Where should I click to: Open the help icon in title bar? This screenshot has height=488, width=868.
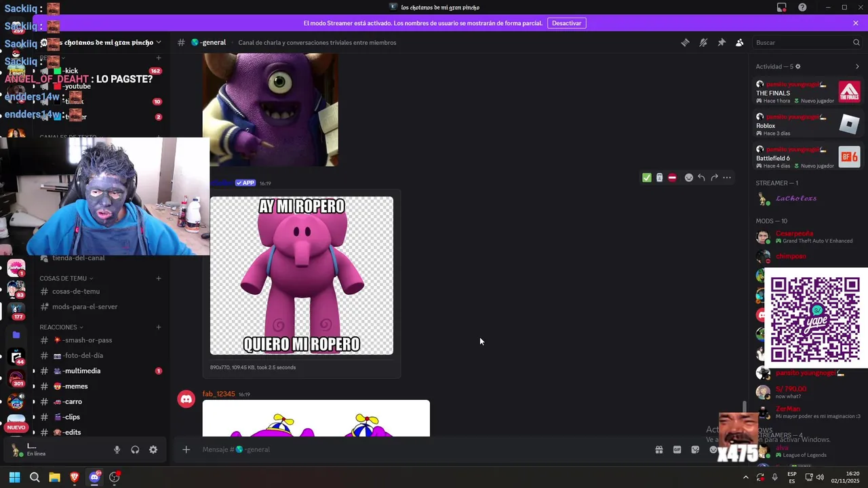(x=802, y=7)
